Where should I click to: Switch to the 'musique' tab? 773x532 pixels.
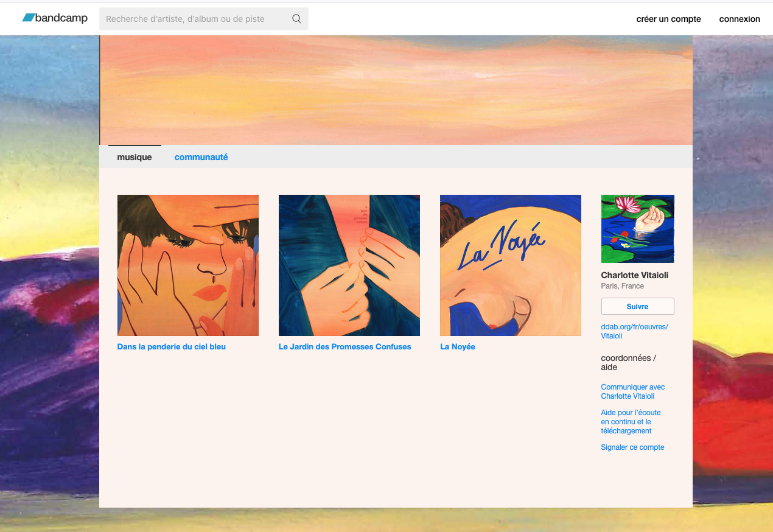[x=135, y=157]
